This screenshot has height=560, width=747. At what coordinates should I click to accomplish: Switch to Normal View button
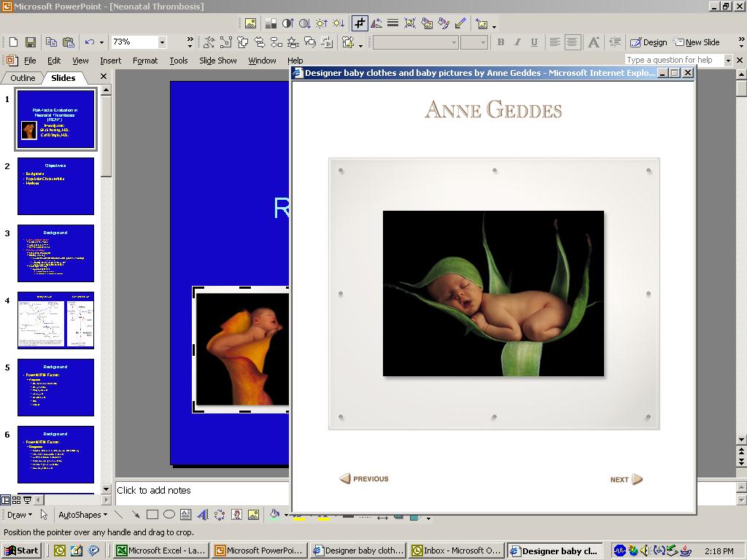(6, 500)
